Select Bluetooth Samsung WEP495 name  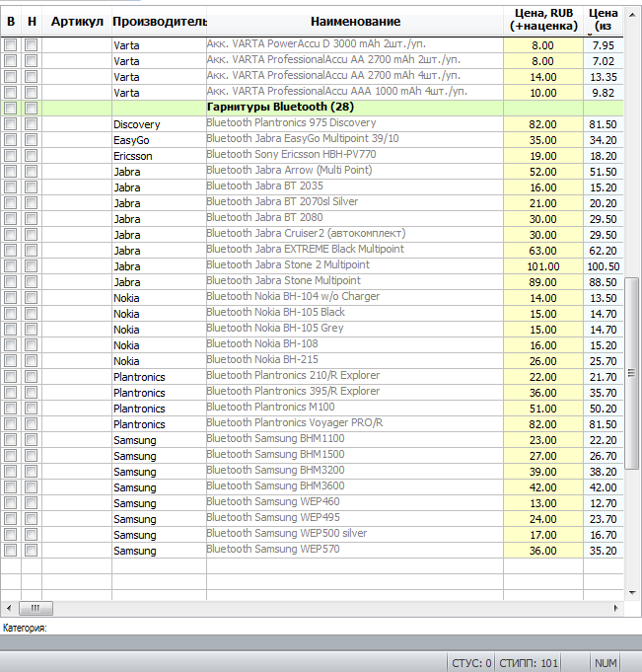273,518
